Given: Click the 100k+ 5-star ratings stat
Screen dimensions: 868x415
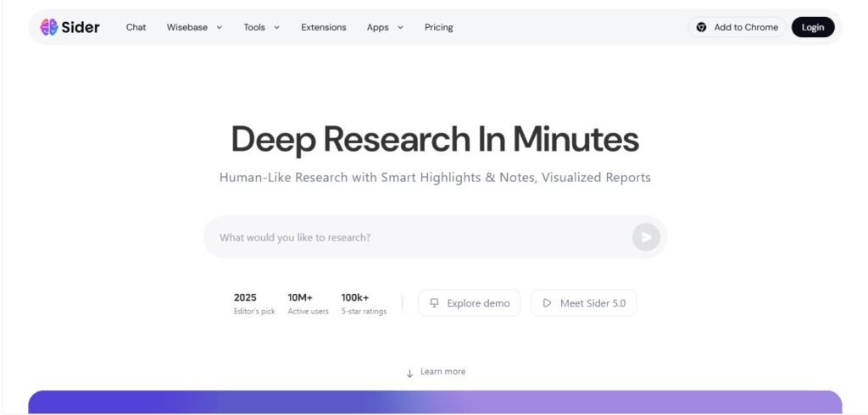Looking at the screenshot, I should (364, 303).
